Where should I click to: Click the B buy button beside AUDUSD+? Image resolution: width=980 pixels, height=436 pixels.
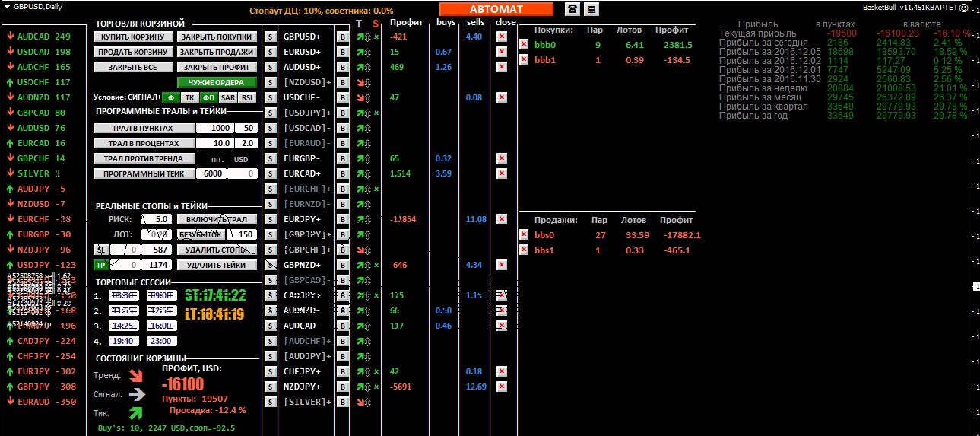pos(342,67)
